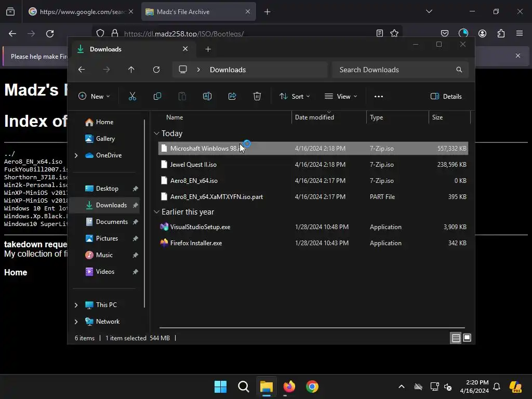Toggle Firefox reader view icon
The height and width of the screenshot is (399, 532).
380,33
